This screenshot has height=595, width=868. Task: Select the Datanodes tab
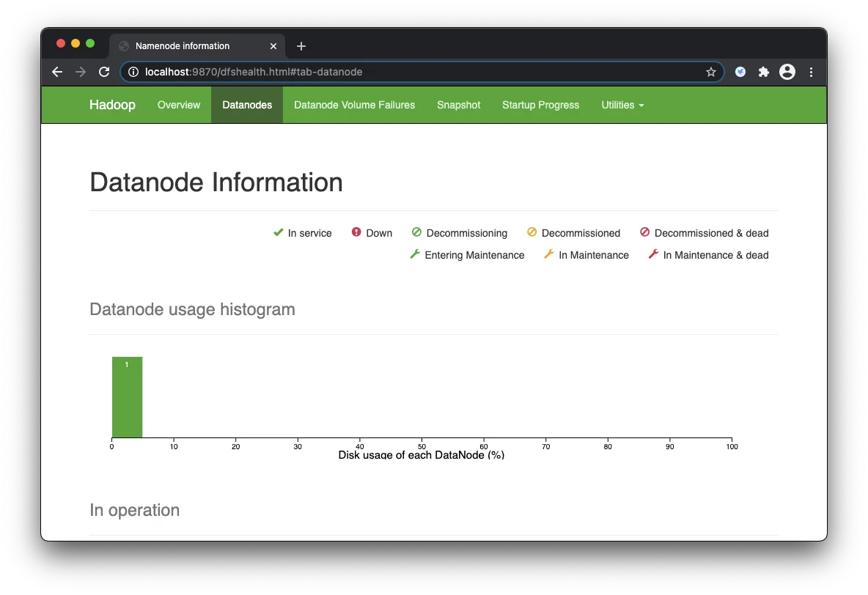click(x=247, y=105)
